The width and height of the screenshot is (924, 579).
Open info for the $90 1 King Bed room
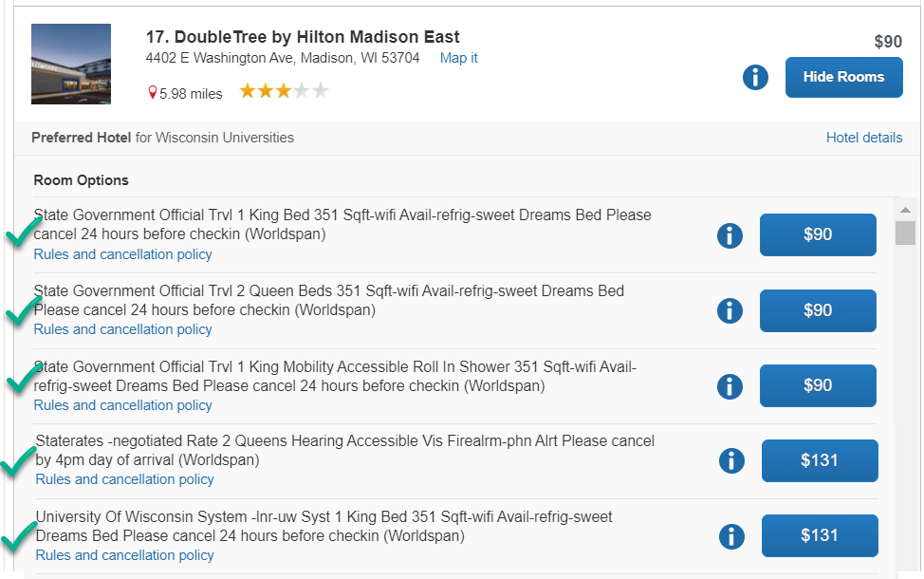click(x=730, y=235)
